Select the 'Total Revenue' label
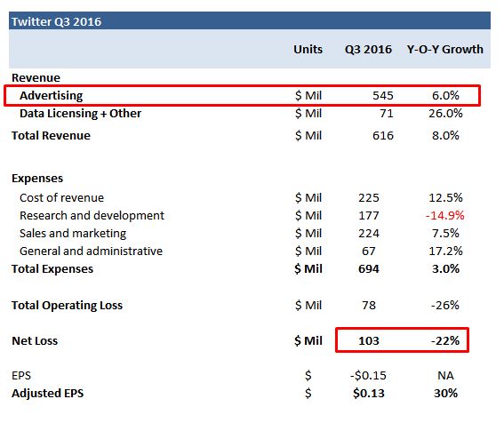 pos(51,136)
